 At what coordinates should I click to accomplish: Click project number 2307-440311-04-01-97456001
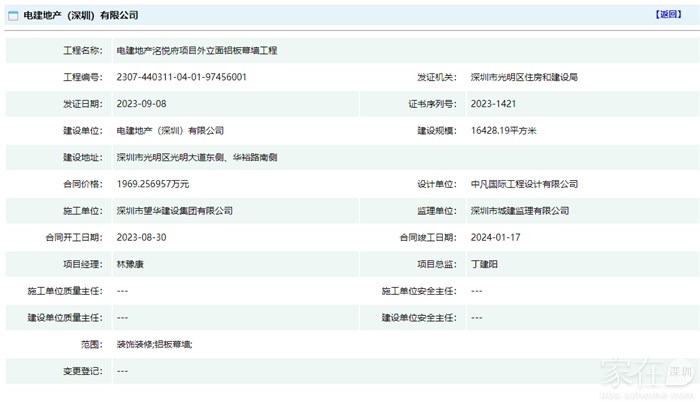(x=181, y=77)
